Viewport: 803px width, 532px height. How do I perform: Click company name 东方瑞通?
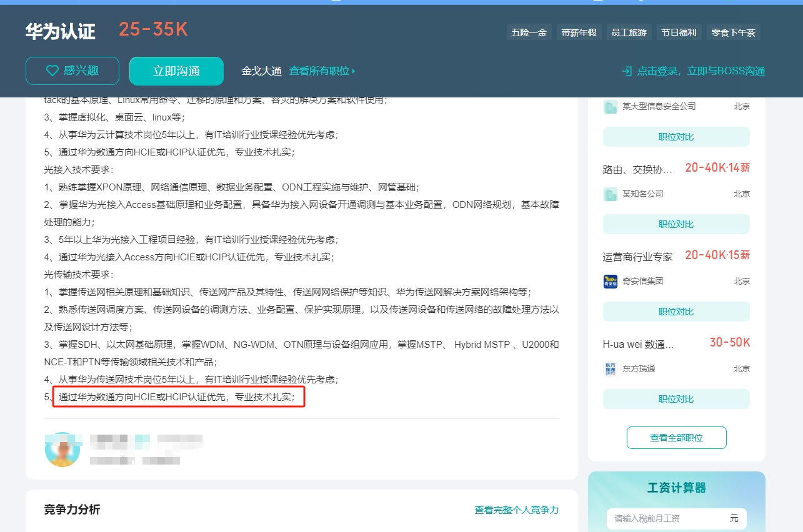click(x=639, y=369)
